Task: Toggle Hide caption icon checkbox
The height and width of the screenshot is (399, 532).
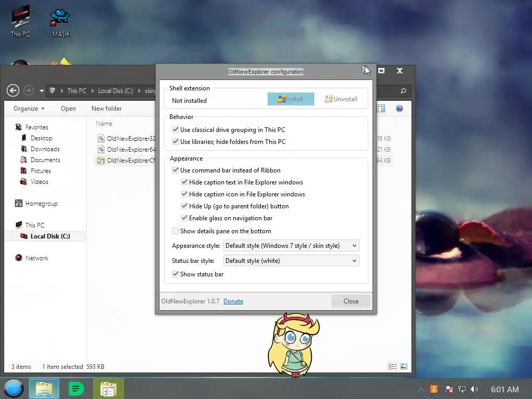Action: 184,194
